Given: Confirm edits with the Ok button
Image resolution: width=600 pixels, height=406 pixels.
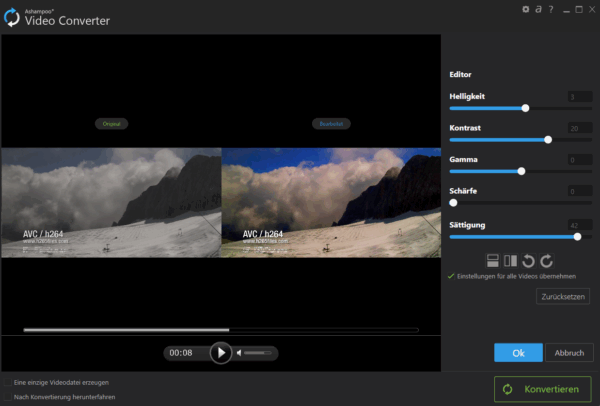Looking at the screenshot, I should [x=518, y=352].
